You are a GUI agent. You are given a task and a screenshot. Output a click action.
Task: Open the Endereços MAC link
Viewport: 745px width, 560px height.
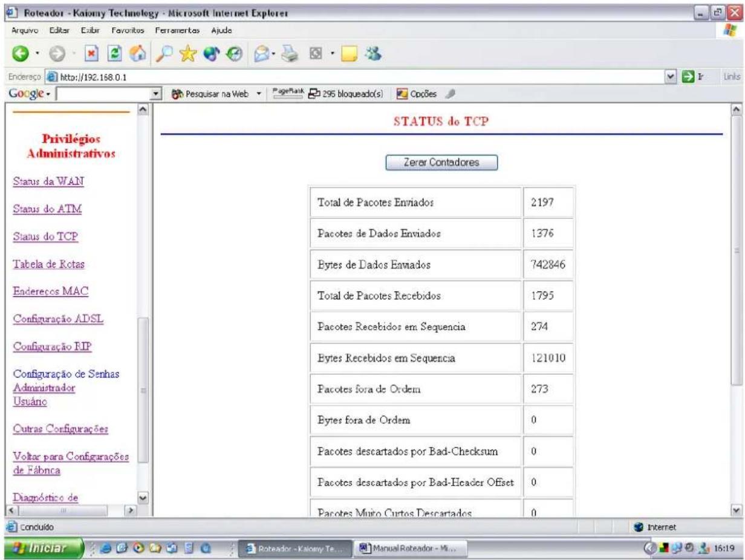(x=51, y=291)
